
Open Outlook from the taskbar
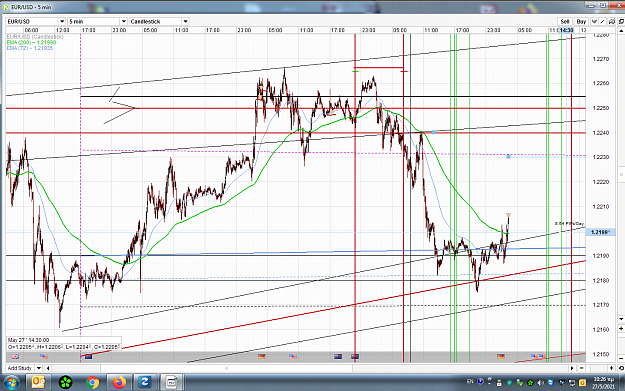tap(38, 383)
